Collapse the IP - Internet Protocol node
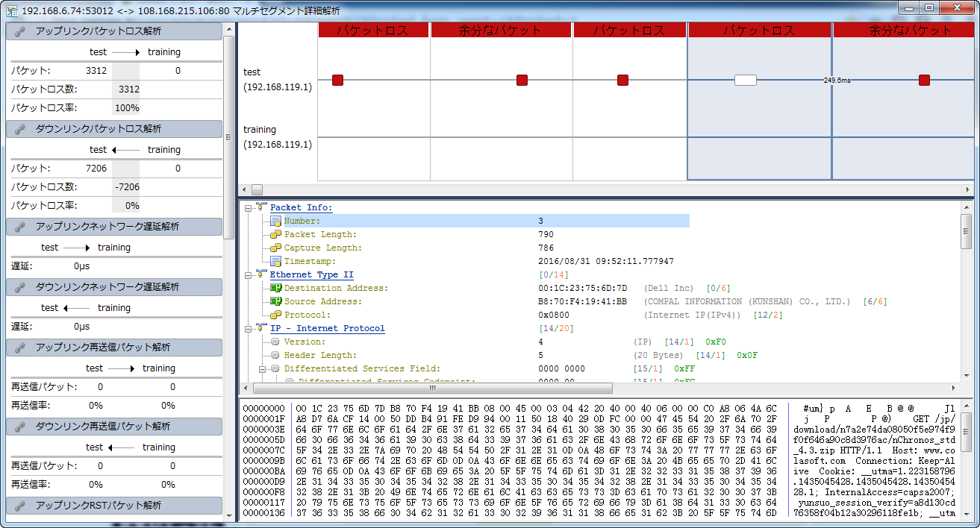This screenshot has height=528, width=980. (x=249, y=329)
